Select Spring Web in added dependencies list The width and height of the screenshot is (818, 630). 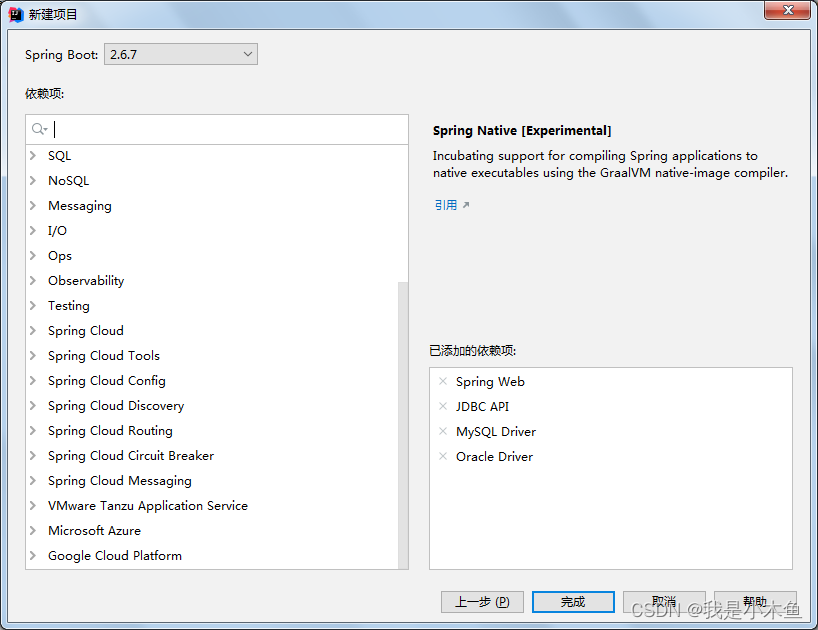(x=490, y=382)
